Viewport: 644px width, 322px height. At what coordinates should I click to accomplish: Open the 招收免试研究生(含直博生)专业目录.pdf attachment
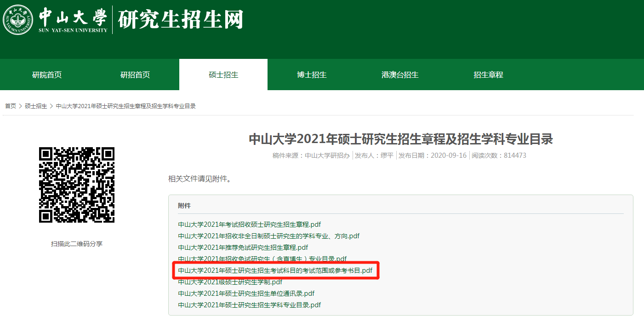[262, 259]
